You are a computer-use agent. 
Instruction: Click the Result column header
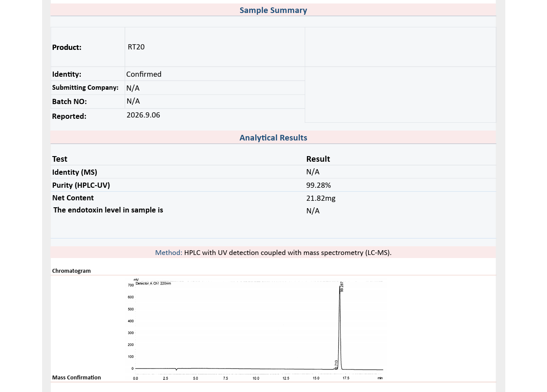pos(318,159)
